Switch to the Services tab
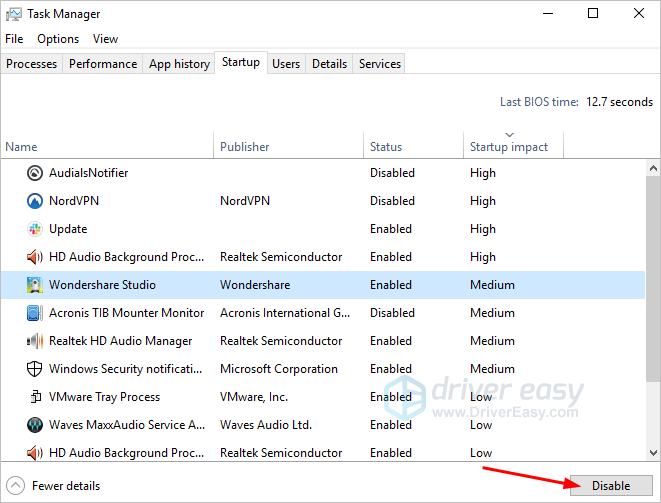Screen dimensions: 661x503 coord(379,64)
